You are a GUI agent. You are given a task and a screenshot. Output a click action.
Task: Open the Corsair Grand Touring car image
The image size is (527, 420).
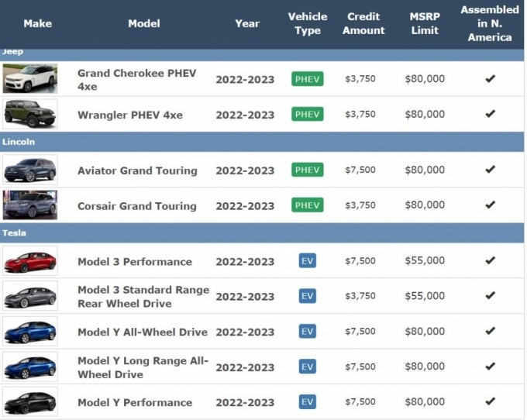click(30, 205)
